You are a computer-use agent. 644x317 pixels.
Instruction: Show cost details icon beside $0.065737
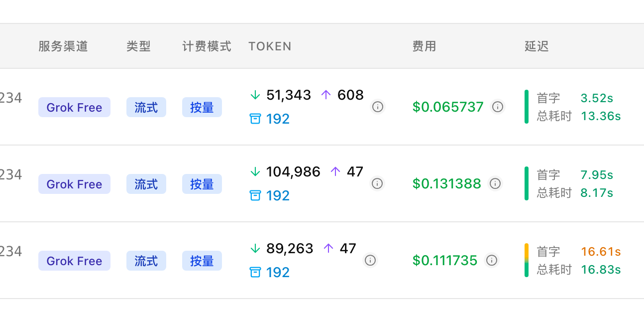498,107
